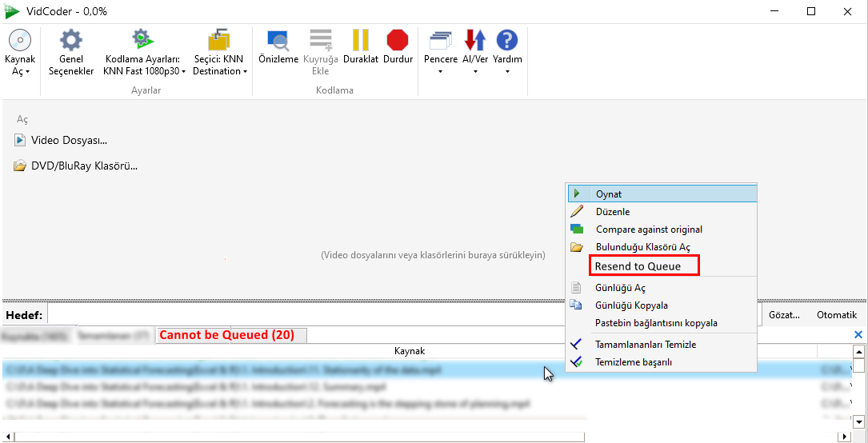Click the compare icon in context menu
The image size is (868, 443).
point(577,229)
